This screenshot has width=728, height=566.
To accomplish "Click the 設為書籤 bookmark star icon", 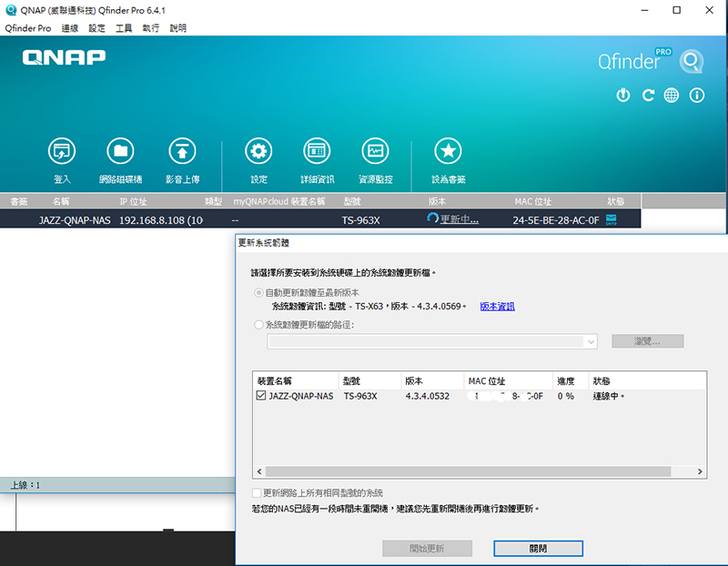I will [x=447, y=151].
